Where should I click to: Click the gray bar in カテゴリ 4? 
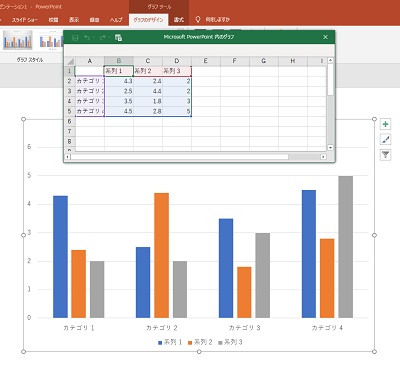pos(346,247)
